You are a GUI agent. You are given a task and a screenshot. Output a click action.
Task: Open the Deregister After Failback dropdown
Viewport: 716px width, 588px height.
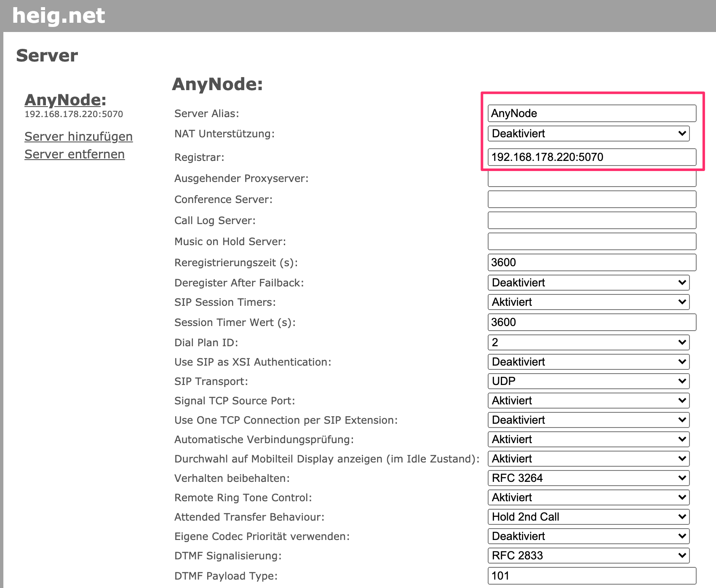tap(588, 283)
